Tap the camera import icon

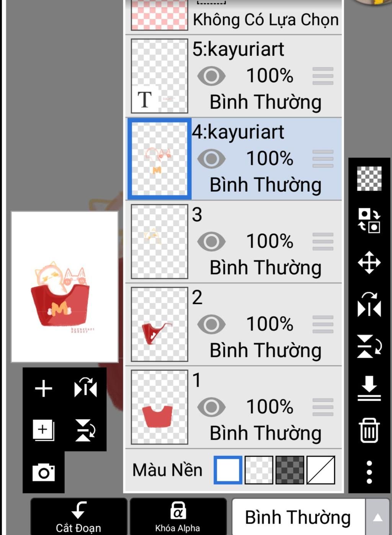point(43,473)
